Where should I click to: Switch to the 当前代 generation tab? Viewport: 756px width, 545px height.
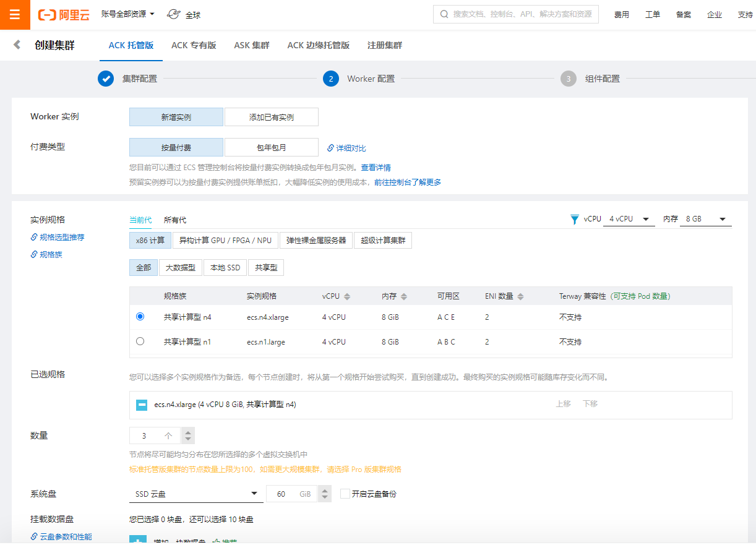[140, 220]
